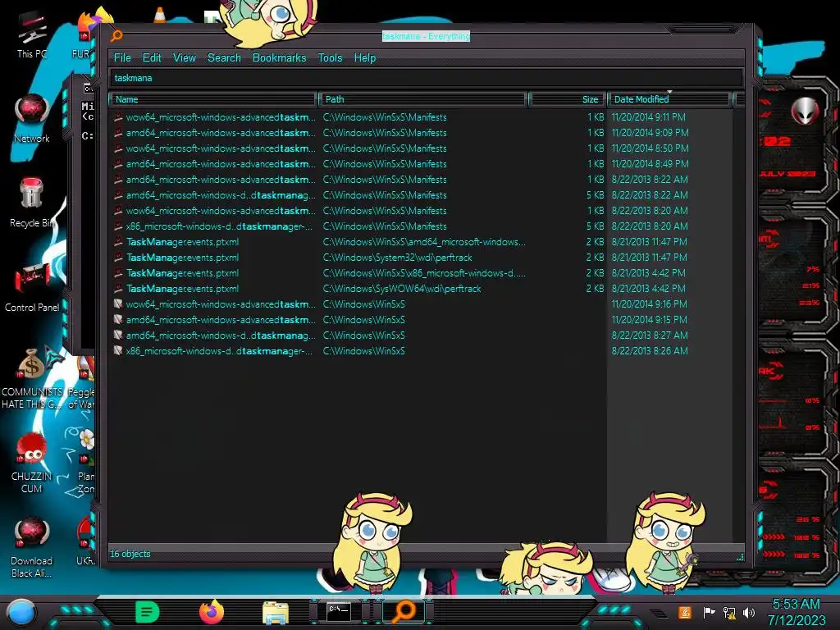Open the File menu

(x=122, y=58)
